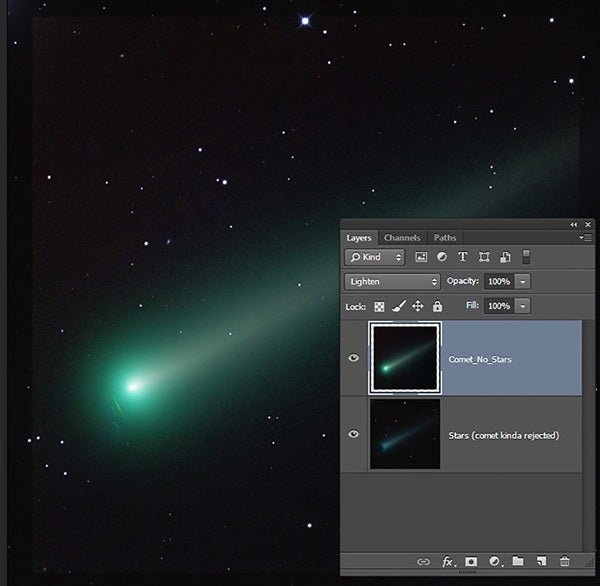Open the Opacity slider dropdown arrow
This screenshot has height=586, width=600.
click(522, 282)
